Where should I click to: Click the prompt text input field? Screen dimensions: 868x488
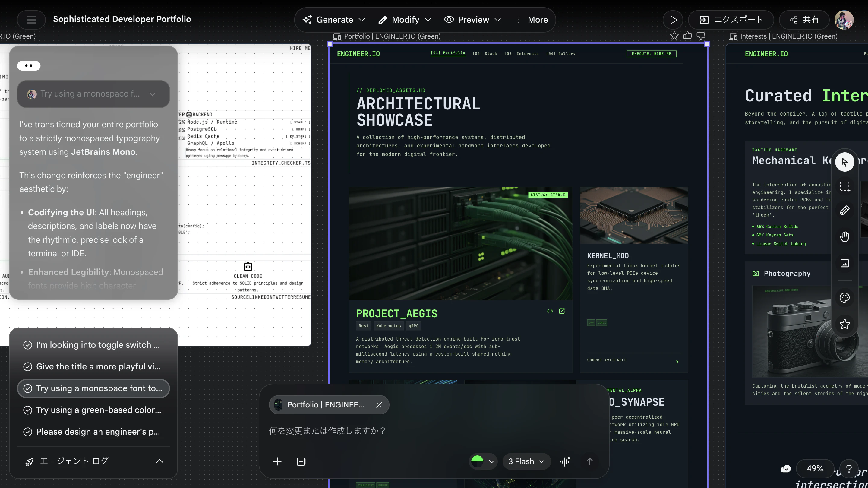(434, 431)
